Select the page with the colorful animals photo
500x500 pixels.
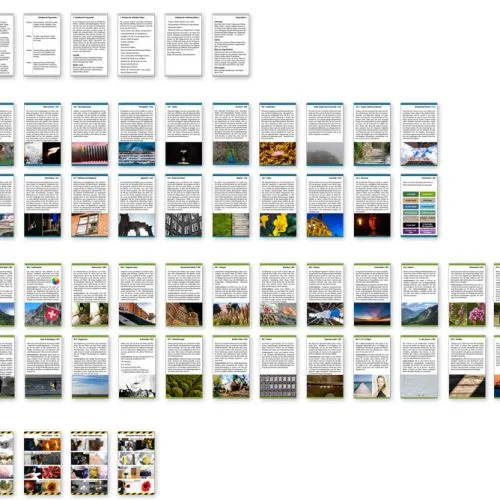click(231, 367)
